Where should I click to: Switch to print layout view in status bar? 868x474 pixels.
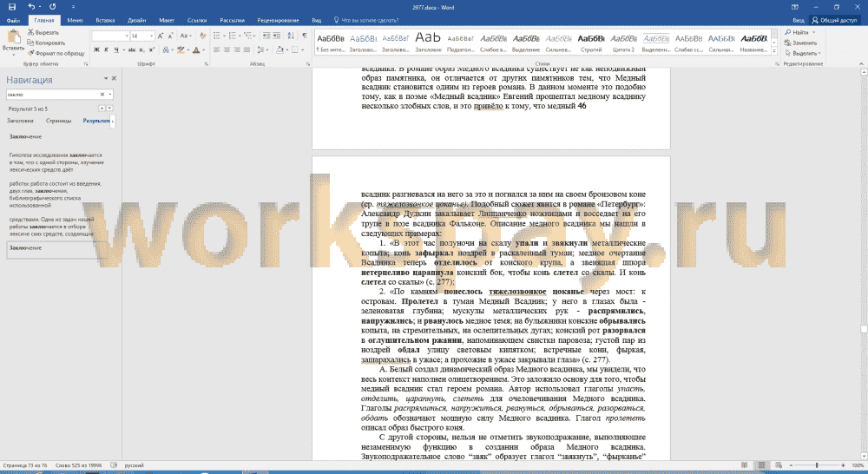[x=762, y=465]
